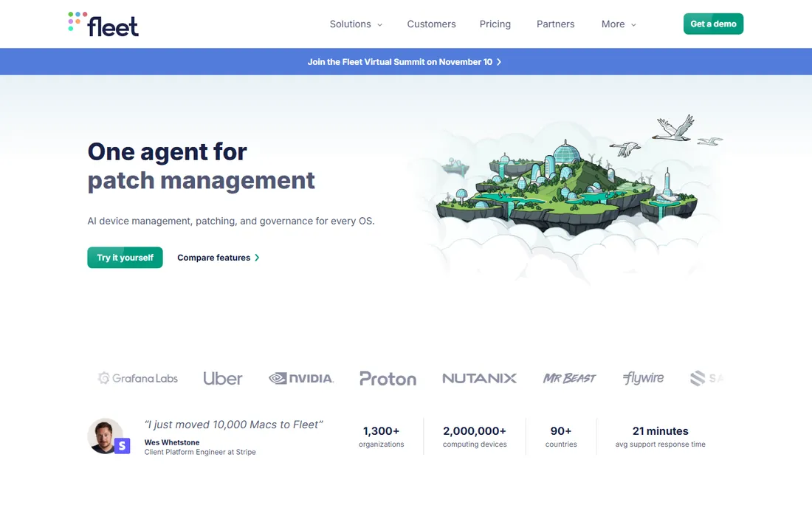Click the Flywire logo
812x508 pixels.
tap(643, 379)
